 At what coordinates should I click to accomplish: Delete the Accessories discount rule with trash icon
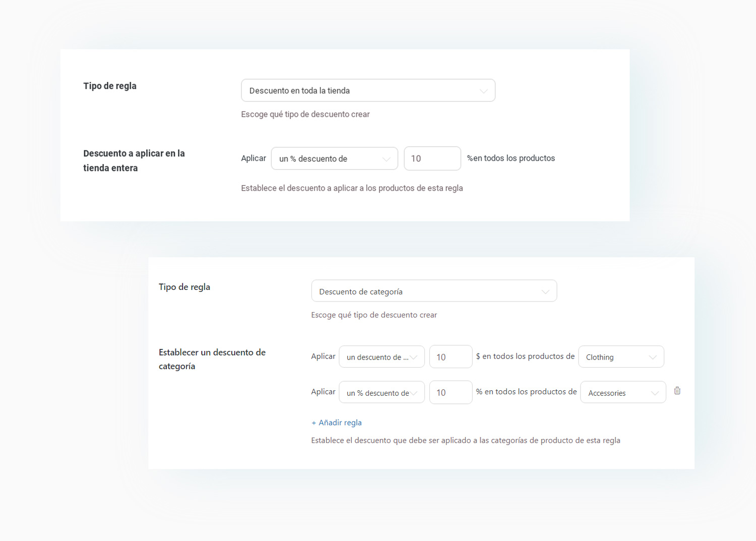[677, 391]
